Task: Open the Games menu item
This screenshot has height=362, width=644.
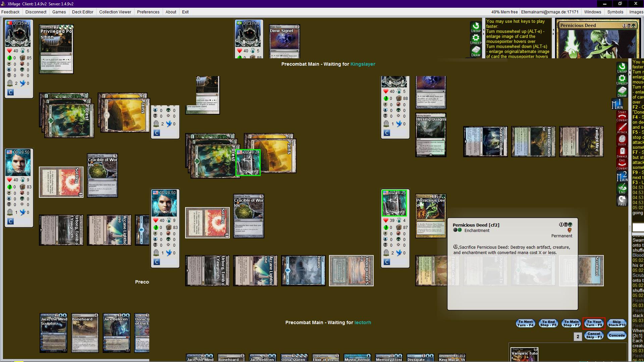Action: 59,12
